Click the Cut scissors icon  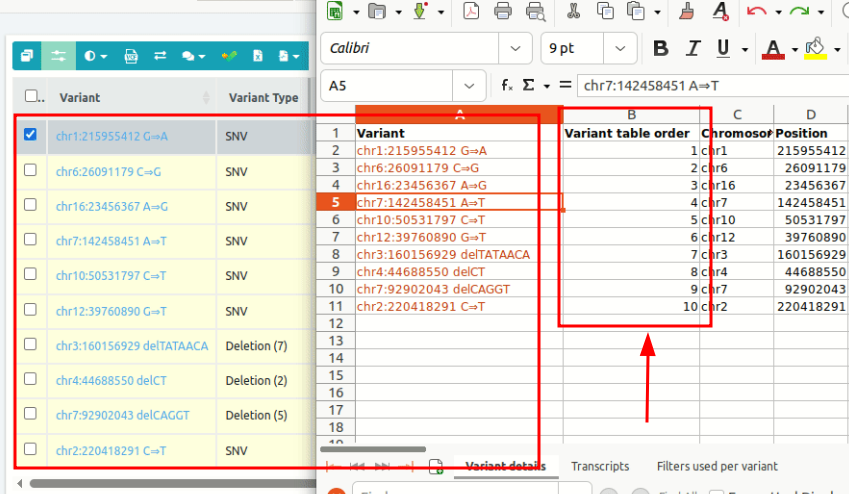tap(573, 11)
